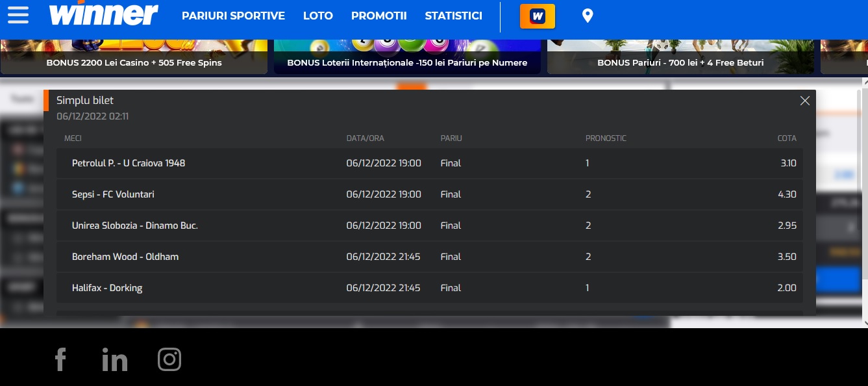The image size is (868, 386).
Task: Open the Pariuri Sportive menu
Action: point(233,16)
